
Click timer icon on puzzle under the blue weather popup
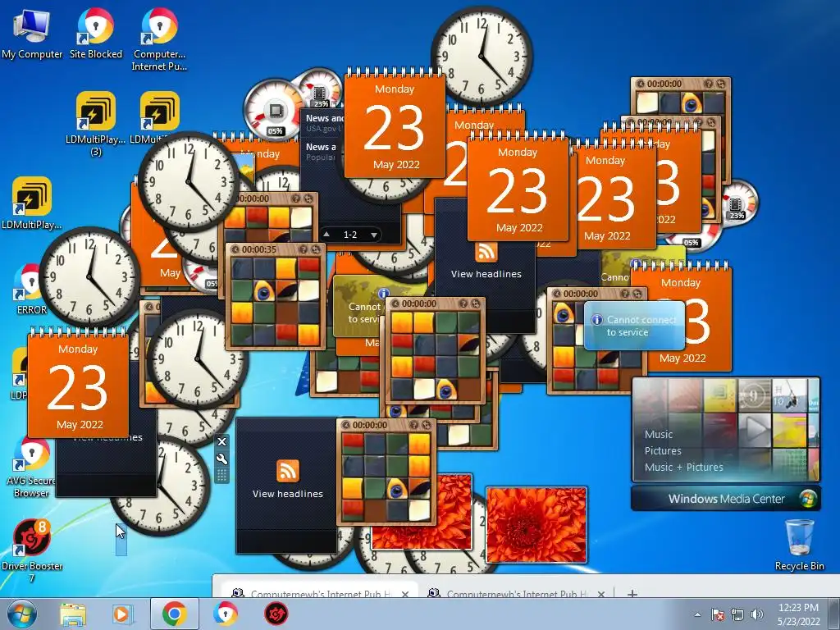(x=557, y=294)
